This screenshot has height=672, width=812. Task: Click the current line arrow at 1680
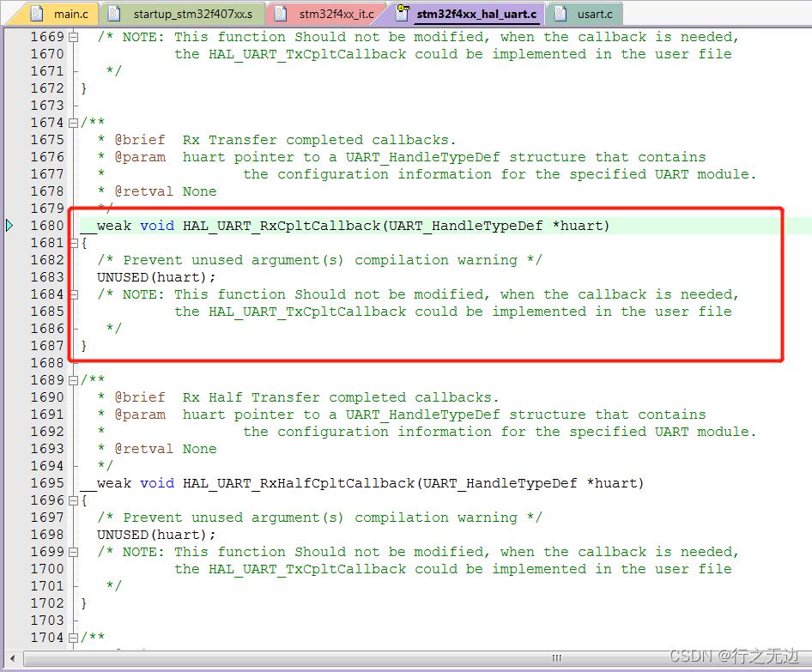[x=9, y=226]
